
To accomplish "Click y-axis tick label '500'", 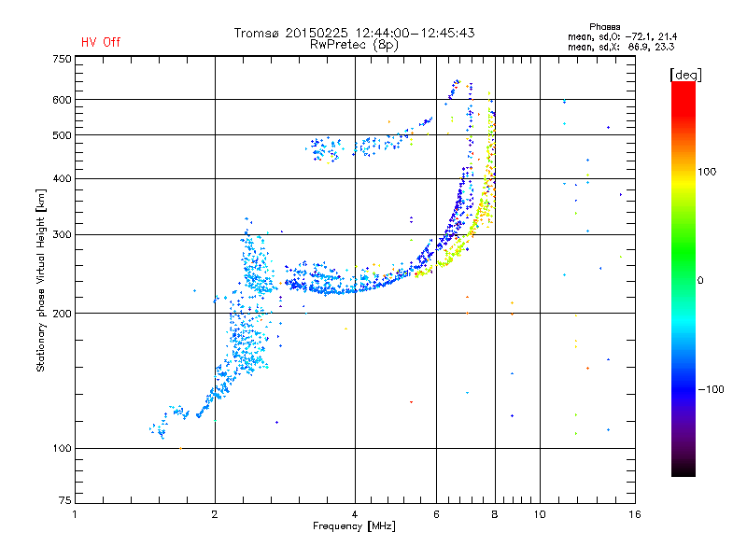I will tap(62, 135).
